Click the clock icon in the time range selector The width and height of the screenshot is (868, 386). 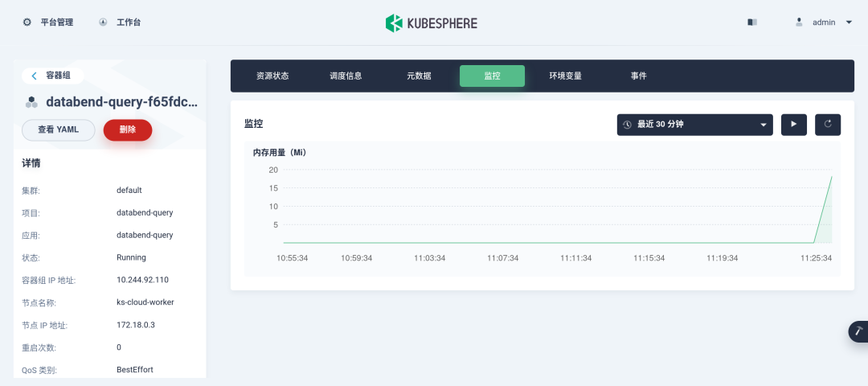[628, 125]
